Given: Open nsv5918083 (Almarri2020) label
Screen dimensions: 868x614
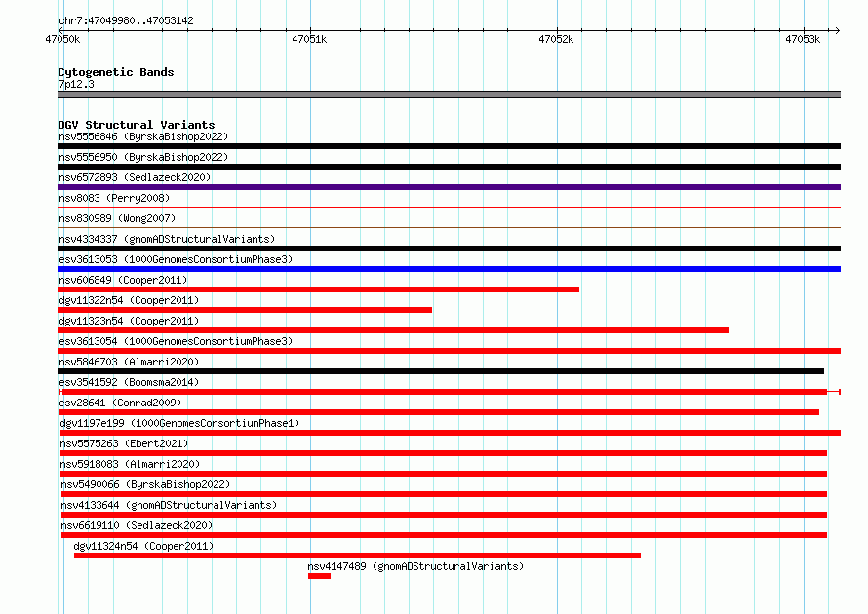Looking at the screenshot, I should [x=130, y=464].
